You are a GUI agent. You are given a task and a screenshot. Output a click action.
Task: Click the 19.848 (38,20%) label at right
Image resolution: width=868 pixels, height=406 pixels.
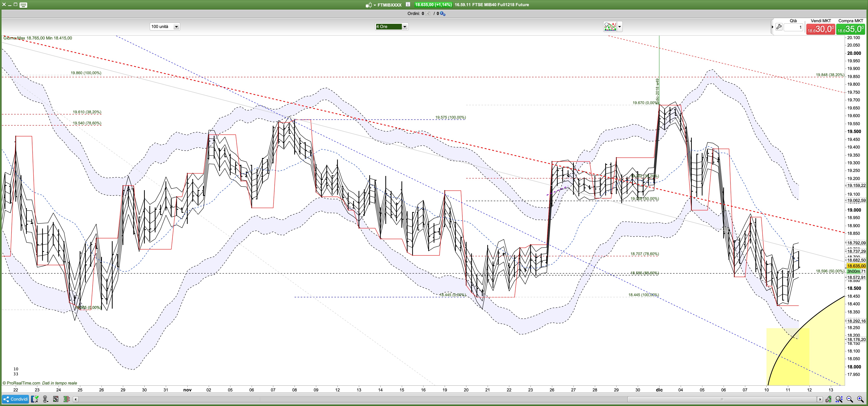(830, 75)
